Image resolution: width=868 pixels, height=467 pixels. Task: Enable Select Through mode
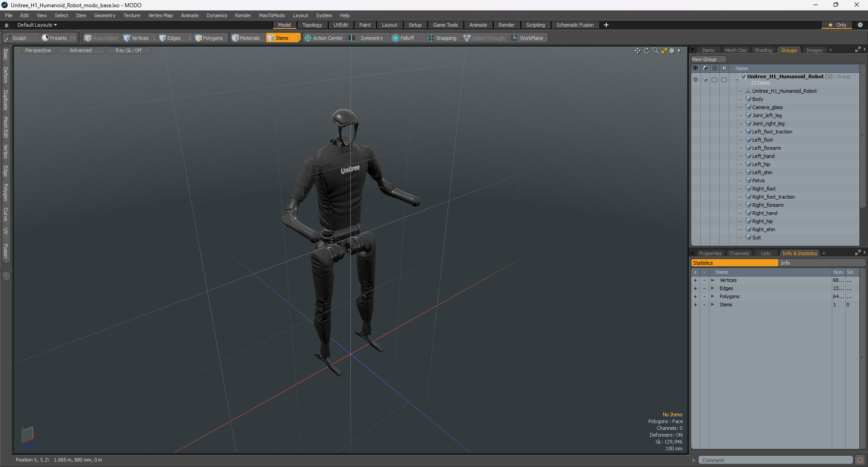click(x=484, y=38)
